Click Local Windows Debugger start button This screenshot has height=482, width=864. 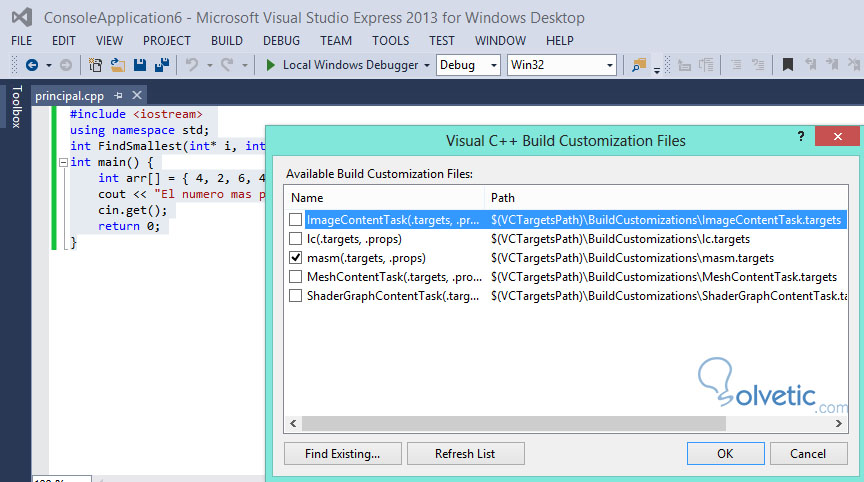[350, 65]
